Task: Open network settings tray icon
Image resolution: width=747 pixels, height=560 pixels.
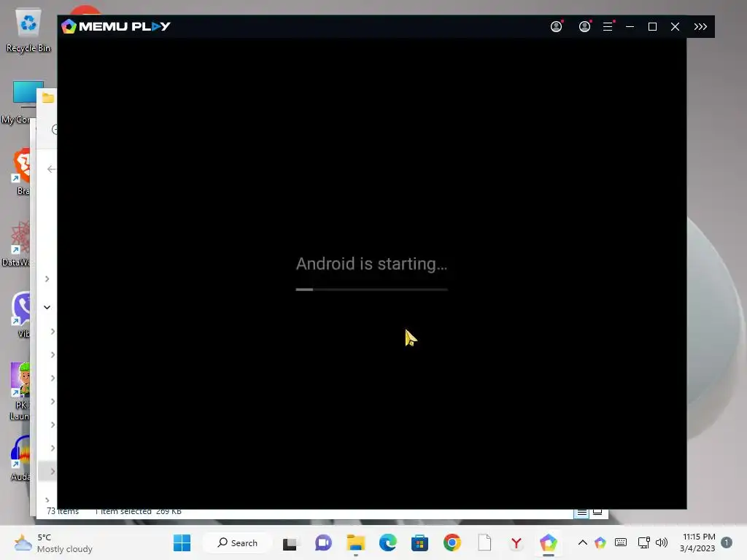Action: (x=643, y=542)
